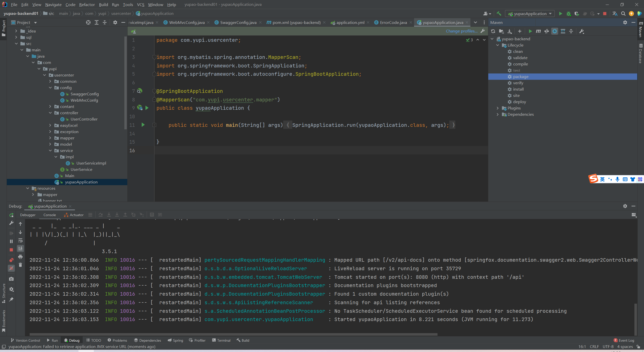Screen dimensions: 644x352
Task: Stop the debug session red square
Action: [11, 250]
